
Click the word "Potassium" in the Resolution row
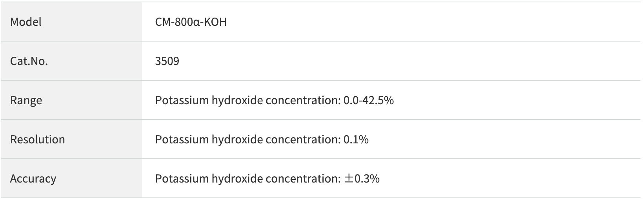182,139
